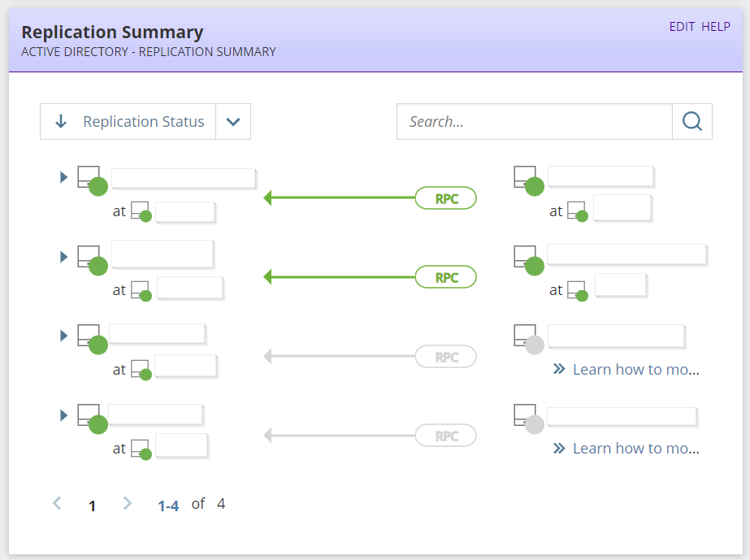Expand the fourth replication row
This screenshot has width=750, height=560.
(x=64, y=415)
